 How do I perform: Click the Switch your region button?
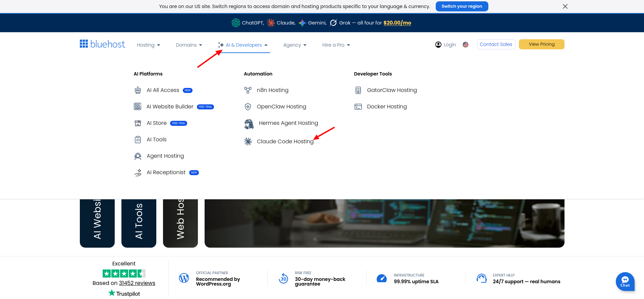[462, 6]
